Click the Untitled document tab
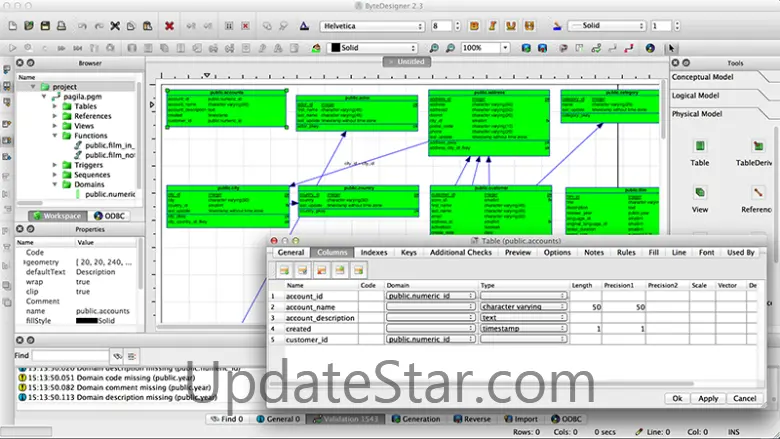Screen dimensions: 780x439 pyautogui.click(x=407, y=62)
